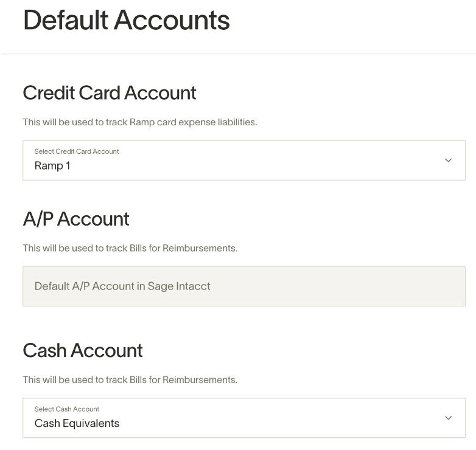The height and width of the screenshot is (450, 476).
Task: Click the Default Accounts page title
Action: point(126,20)
